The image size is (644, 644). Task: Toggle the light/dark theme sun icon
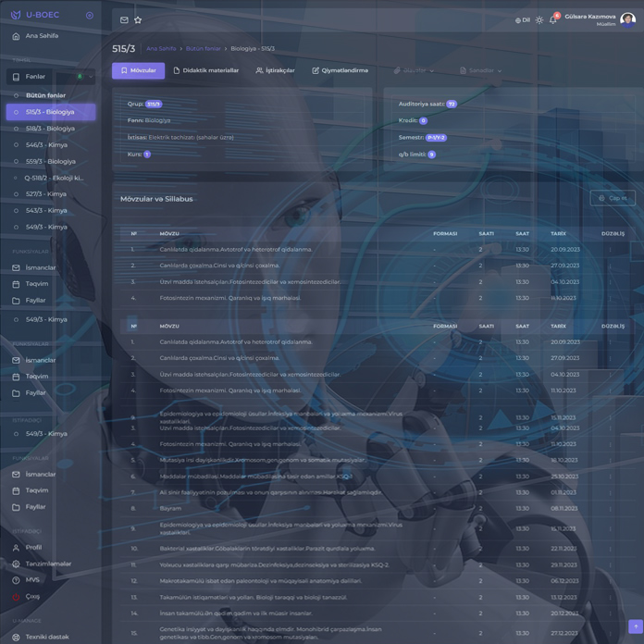click(539, 19)
